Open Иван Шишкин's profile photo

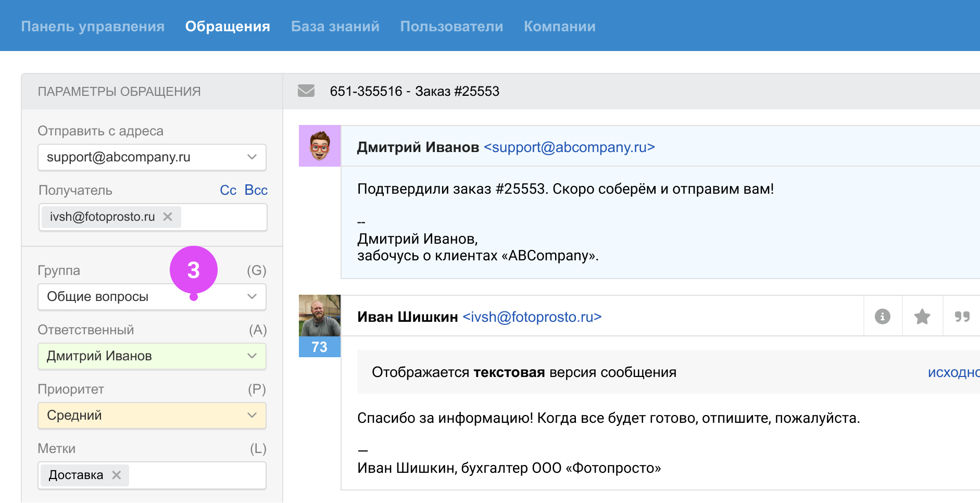[x=319, y=316]
